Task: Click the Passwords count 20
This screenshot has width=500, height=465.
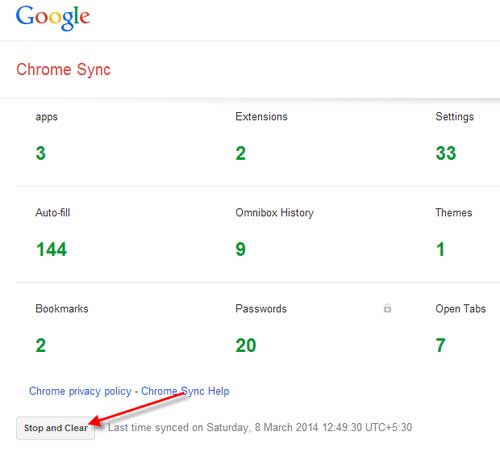Action: coord(246,345)
